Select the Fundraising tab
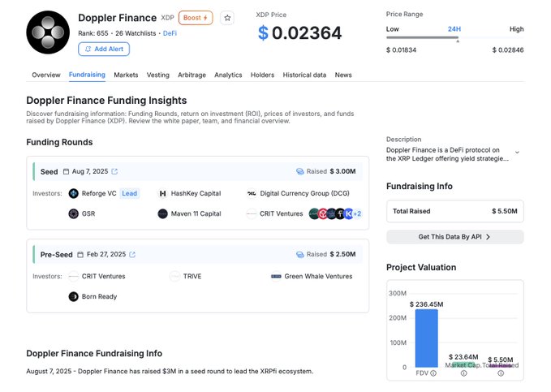Viewport: 551px width, 392px height. (x=87, y=75)
